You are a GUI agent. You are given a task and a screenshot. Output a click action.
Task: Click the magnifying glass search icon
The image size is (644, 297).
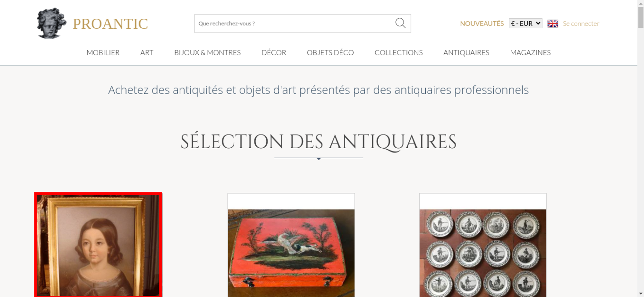click(x=400, y=23)
